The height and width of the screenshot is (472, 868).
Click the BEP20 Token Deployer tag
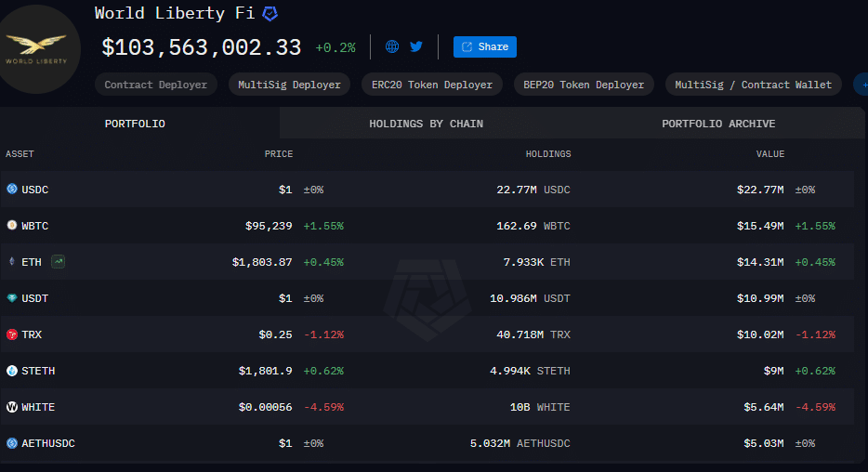(584, 85)
